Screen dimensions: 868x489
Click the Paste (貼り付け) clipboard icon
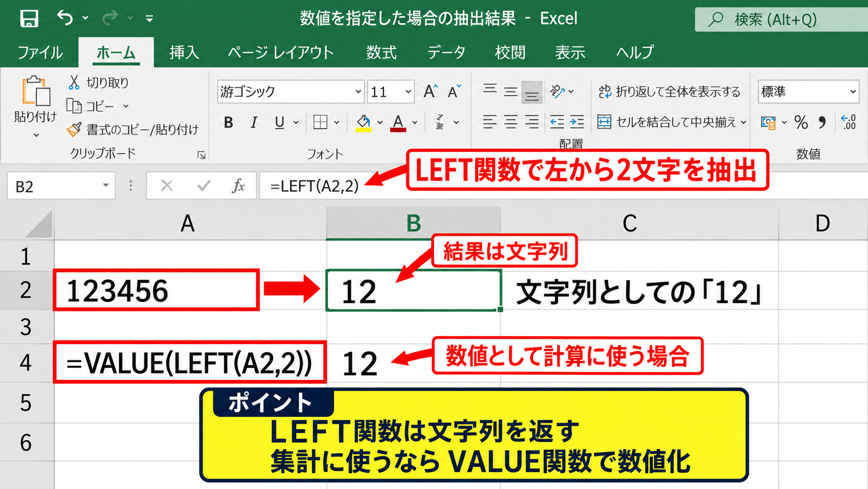coord(35,91)
